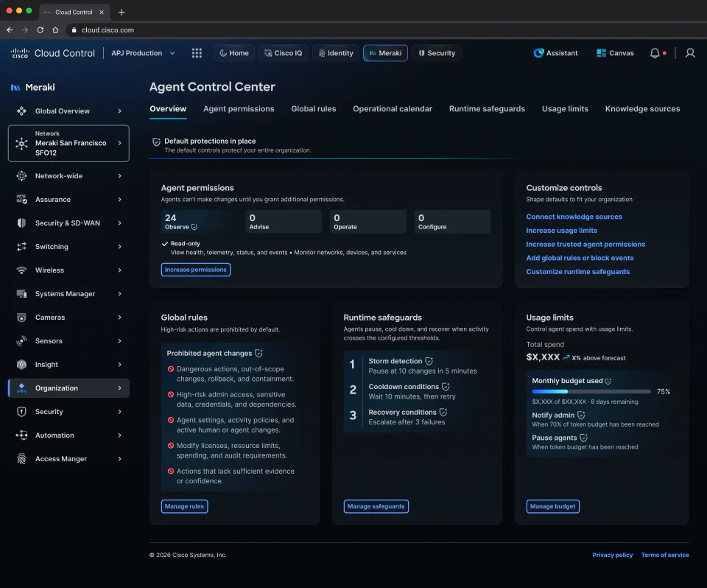Open the Assistant in the header

click(555, 53)
